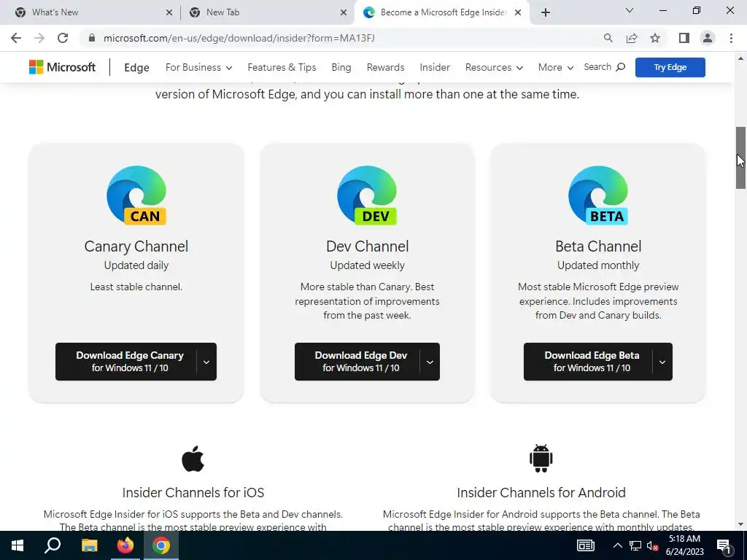Open a new tab with the plus button
This screenshot has height=560, width=747.
coord(546,12)
